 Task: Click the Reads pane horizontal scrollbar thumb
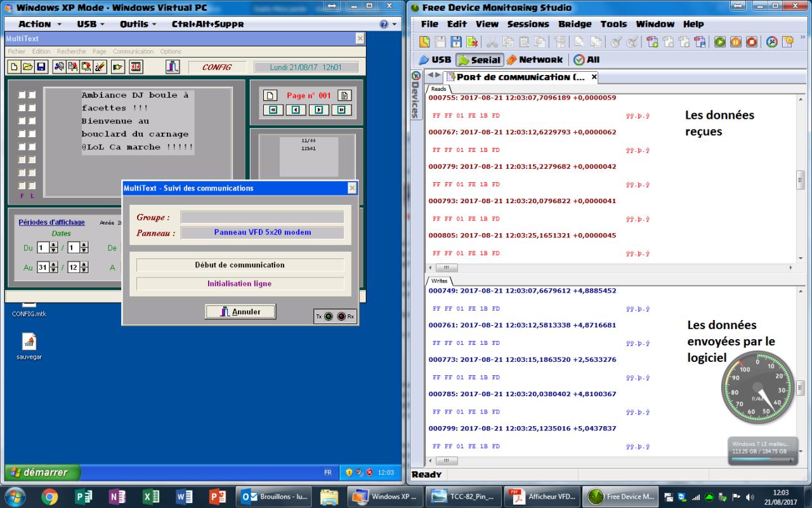(x=447, y=268)
